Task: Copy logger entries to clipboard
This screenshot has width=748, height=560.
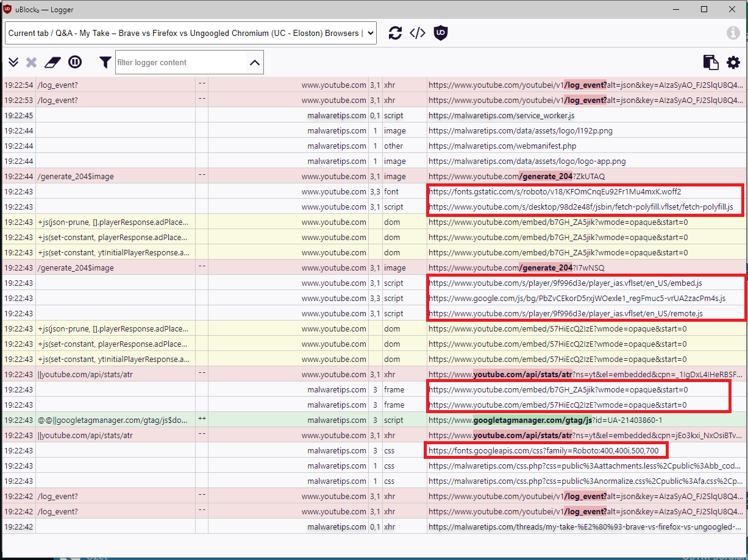Action: pos(710,62)
